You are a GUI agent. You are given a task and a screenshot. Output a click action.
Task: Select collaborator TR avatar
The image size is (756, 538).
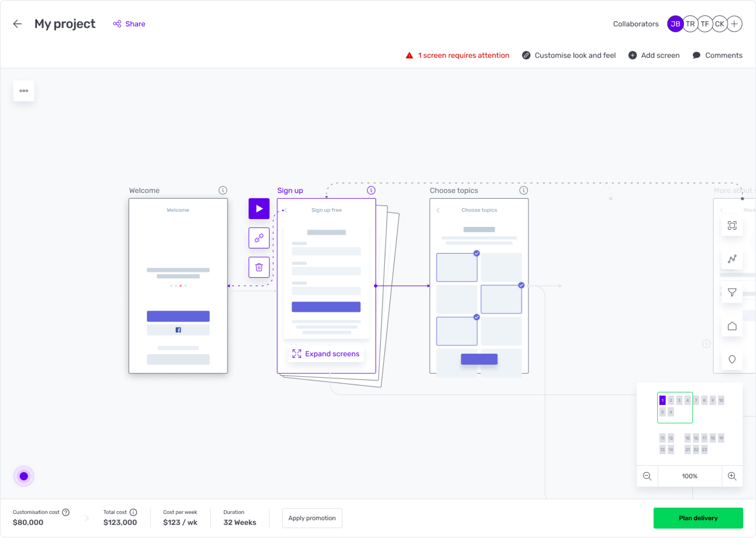tap(690, 24)
